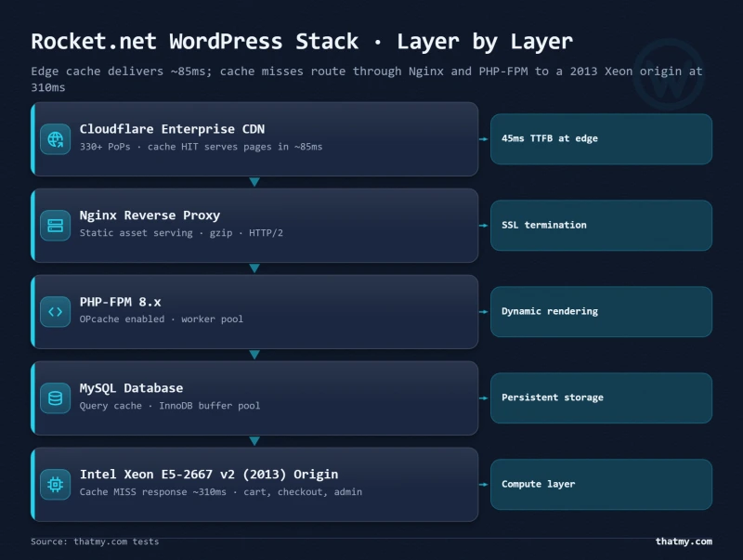
Task: Open the thatmy.com link at bottom right
Action: pyautogui.click(x=684, y=541)
